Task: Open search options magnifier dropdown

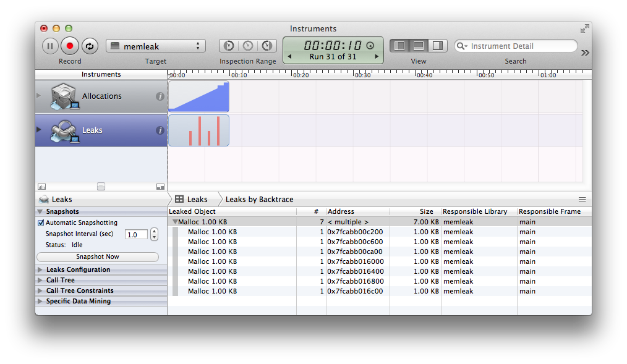Action: (x=463, y=46)
